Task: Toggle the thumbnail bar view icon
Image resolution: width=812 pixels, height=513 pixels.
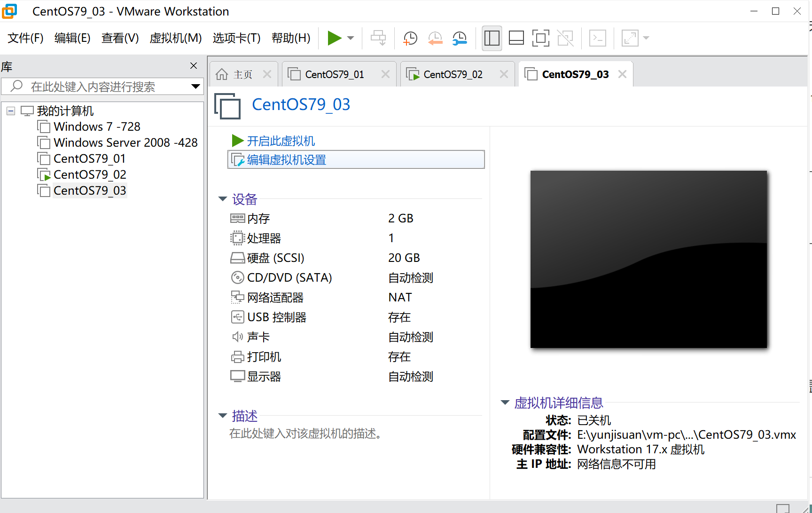Action: click(x=516, y=38)
